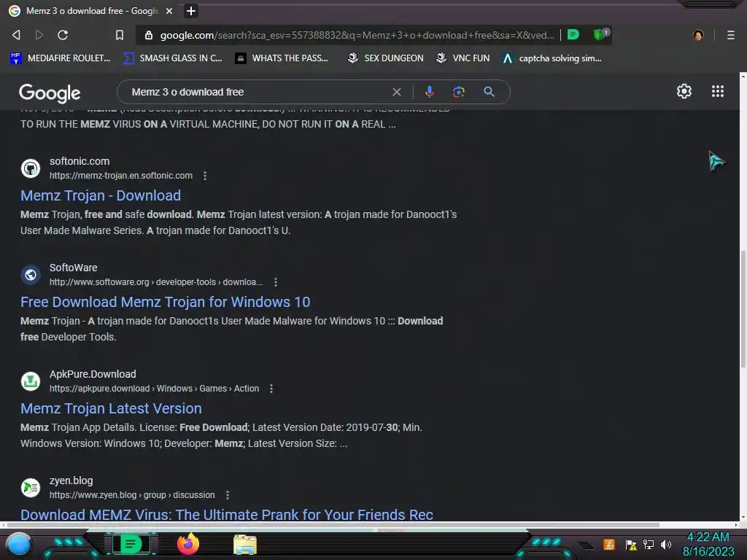Viewport: 747px width, 560px height.
Task: View site info via the padlock icon
Action: click(x=149, y=35)
